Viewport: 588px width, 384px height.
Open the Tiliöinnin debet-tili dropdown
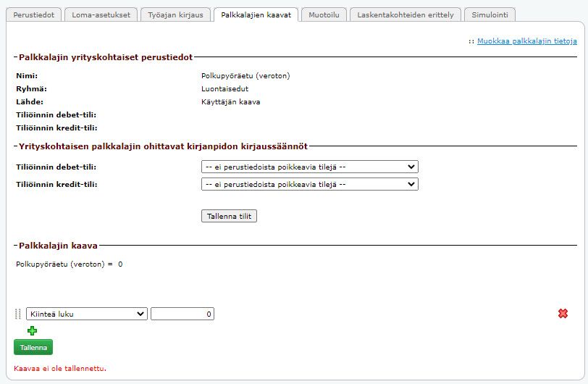310,167
